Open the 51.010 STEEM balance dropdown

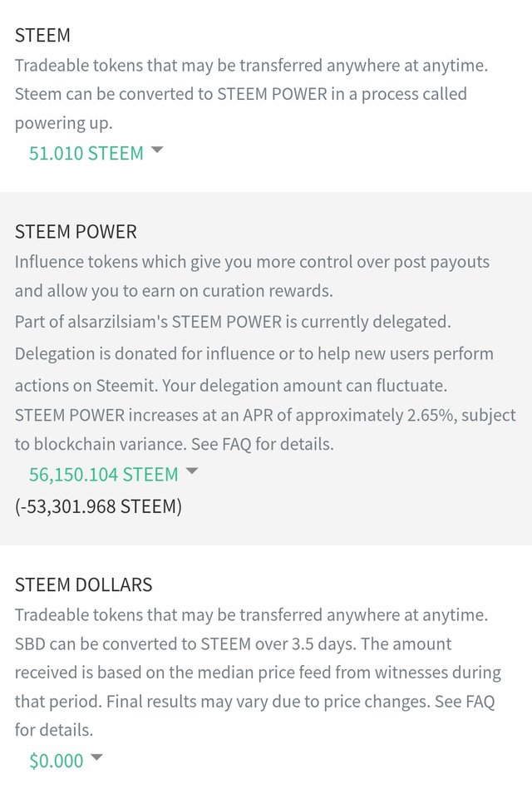pyautogui.click(x=86, y=153)
